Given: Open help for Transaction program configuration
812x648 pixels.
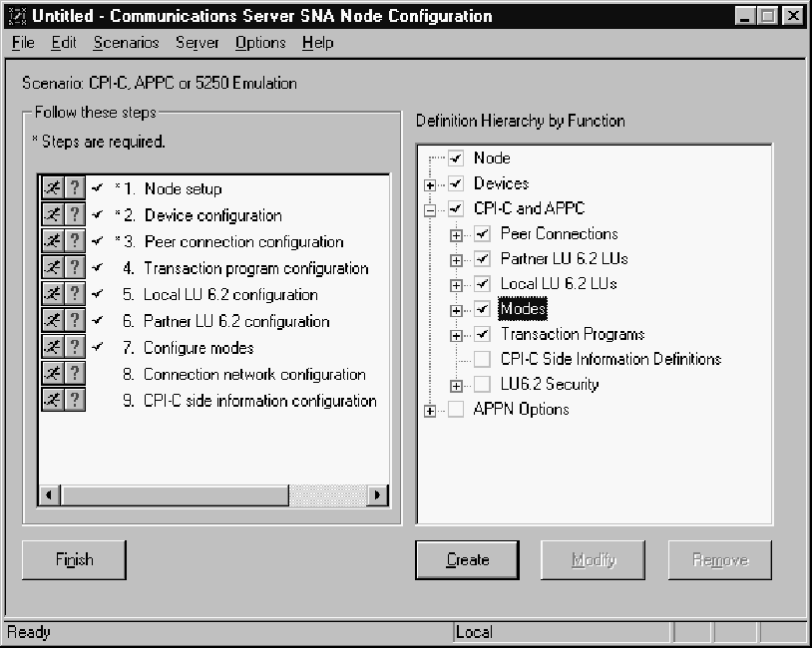Looking at the screenshot, I should tap(75, 267).
